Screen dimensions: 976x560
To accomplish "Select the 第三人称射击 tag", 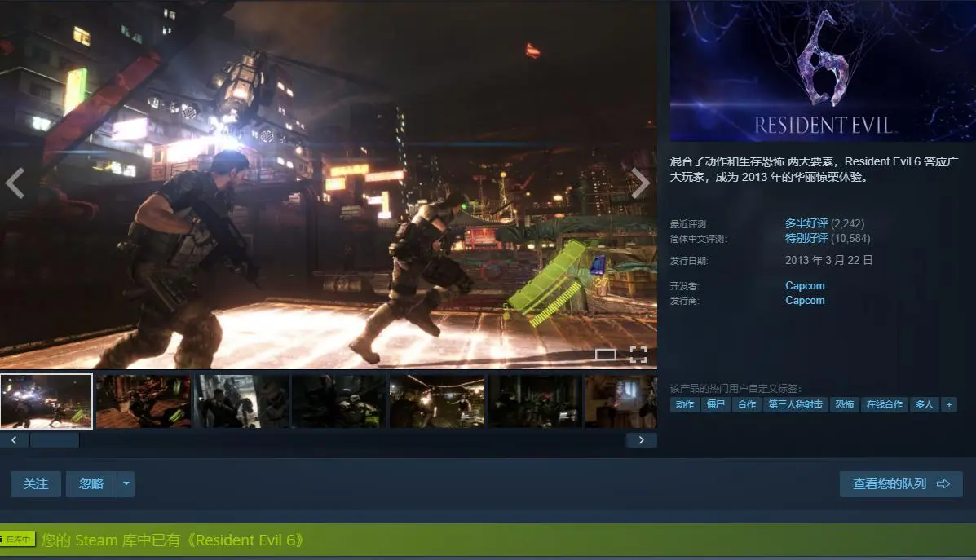I will [x=795, y=404].
